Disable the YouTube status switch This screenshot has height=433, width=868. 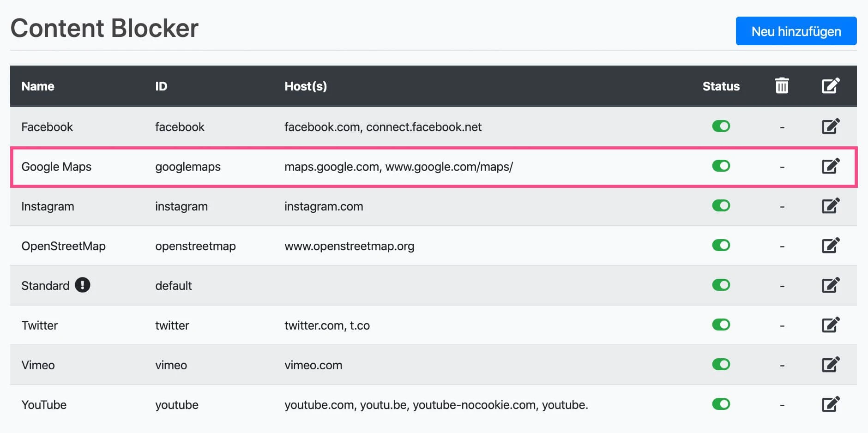(721, 404)
